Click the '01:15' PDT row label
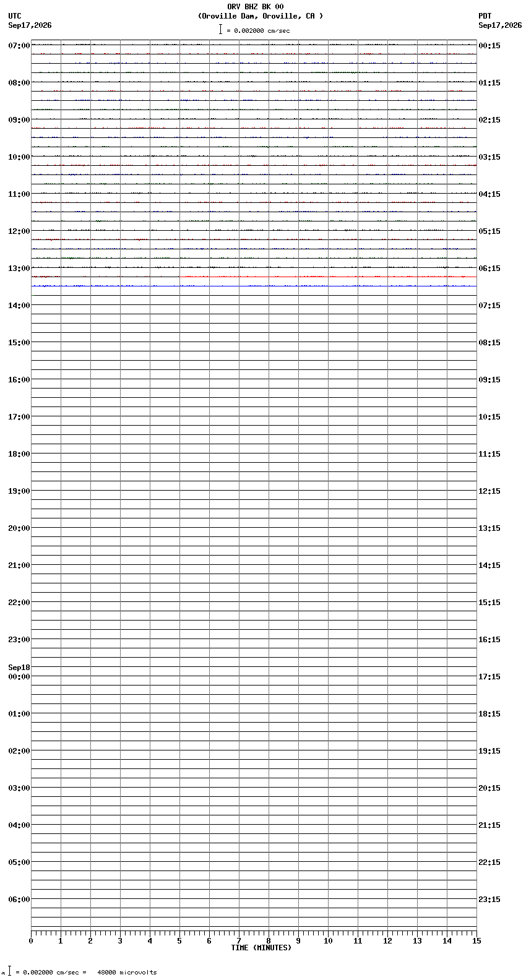The width and height of the screenshot is (526, 980). pyautogui.click(x=489, y=83)
